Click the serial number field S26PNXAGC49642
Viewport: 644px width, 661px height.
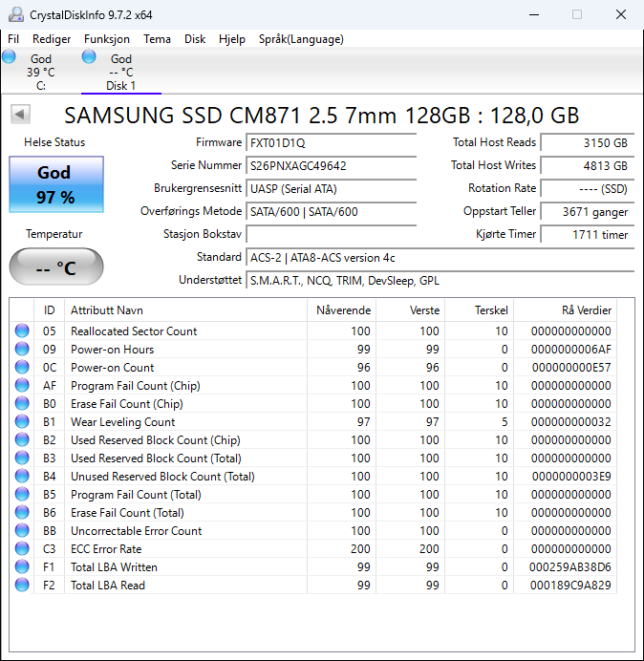pos(331,165)
